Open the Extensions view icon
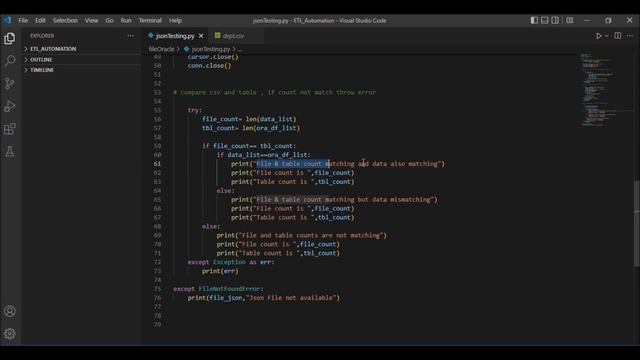This screenshot has width=640, height=360. point(10,129)
